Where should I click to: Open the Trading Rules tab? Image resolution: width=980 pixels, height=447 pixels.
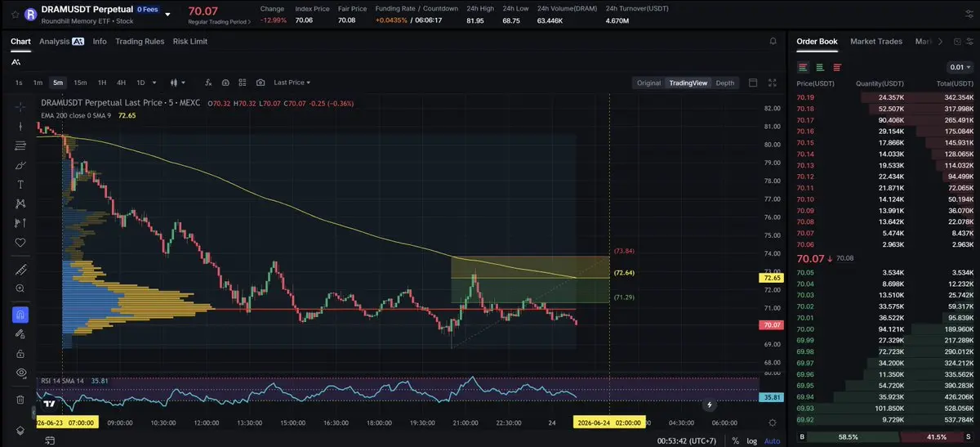(x=140, y=41)
